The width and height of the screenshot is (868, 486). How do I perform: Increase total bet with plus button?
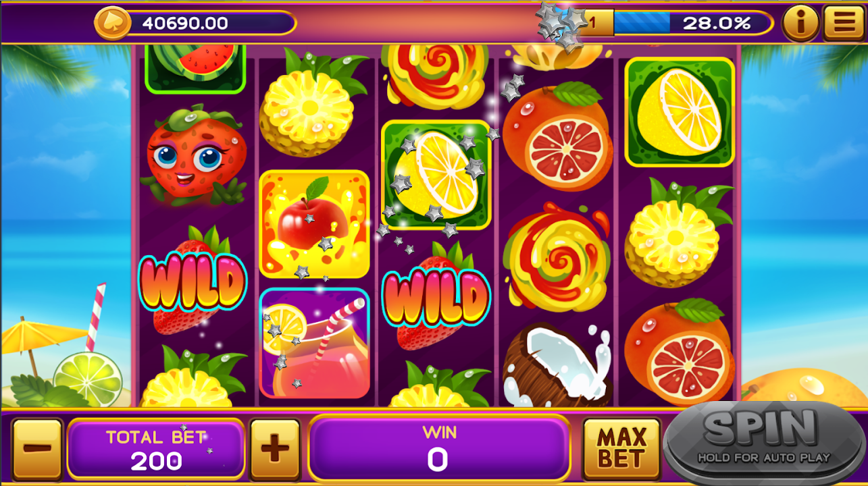coord(275,448)
